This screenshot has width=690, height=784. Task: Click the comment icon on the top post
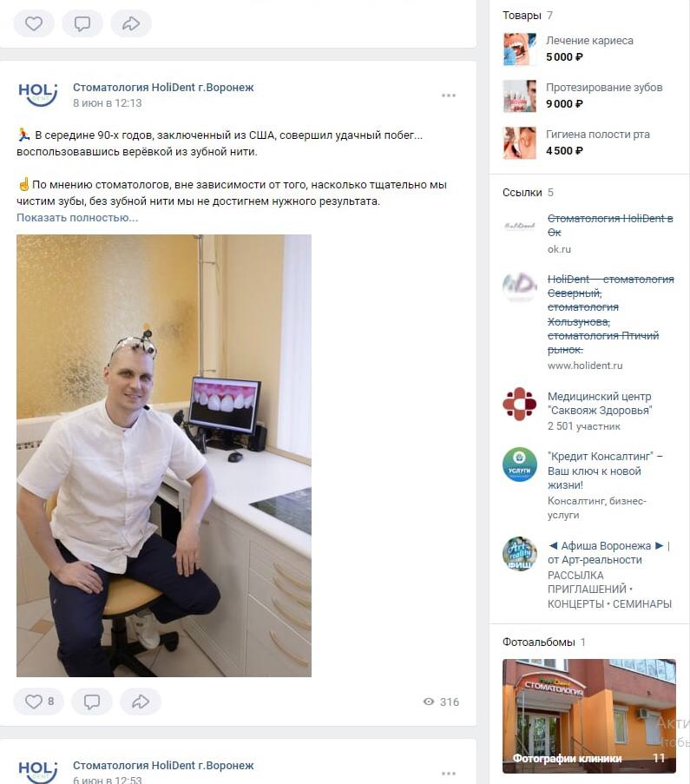[x=82, y=23]
